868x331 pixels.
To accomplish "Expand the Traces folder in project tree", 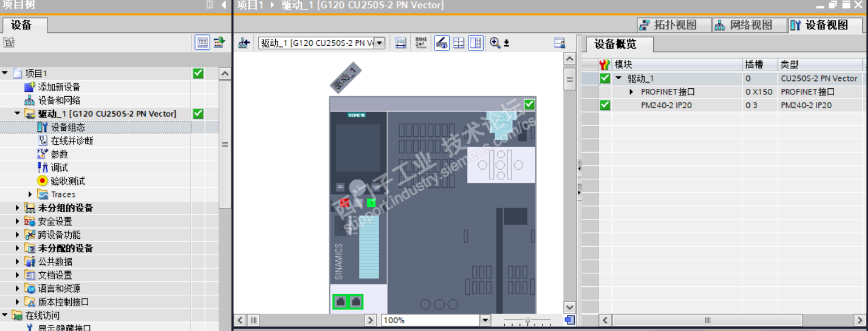I will coord(30,195).
